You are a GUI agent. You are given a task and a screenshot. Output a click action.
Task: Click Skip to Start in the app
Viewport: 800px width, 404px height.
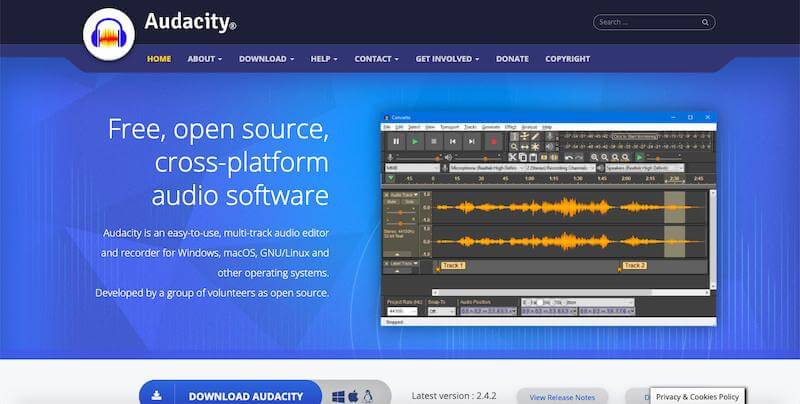[x=453, y=141]
